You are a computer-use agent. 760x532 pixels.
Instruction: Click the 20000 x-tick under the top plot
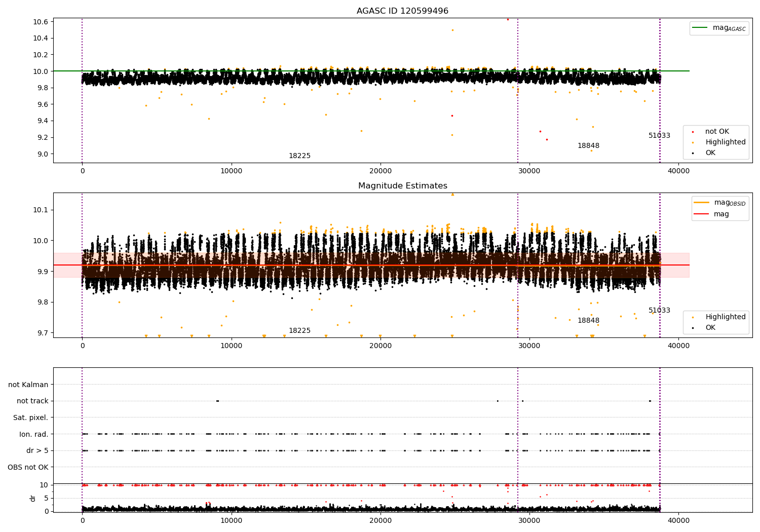click(x=381, y=171)
